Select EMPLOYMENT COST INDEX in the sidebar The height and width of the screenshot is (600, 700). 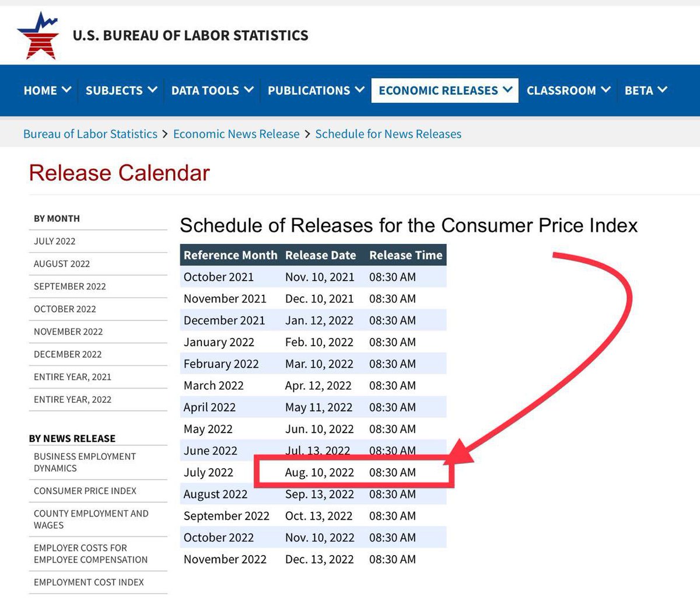(x=89, y=582)
